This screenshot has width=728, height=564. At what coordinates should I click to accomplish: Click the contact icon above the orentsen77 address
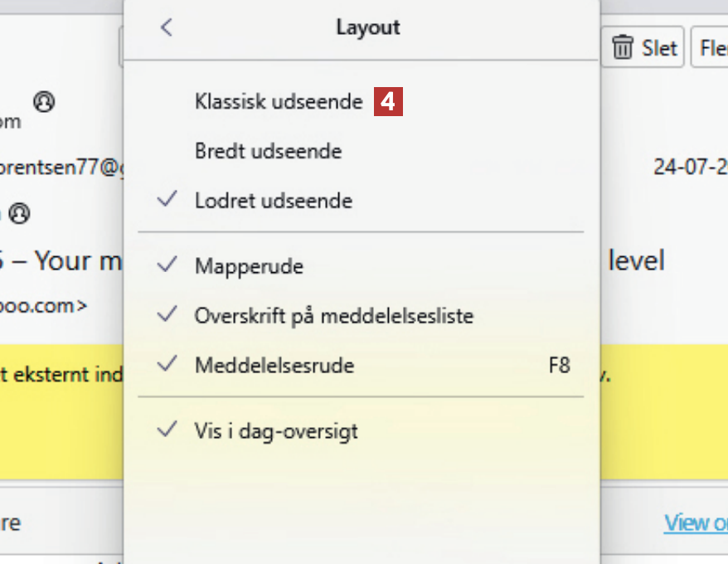43,102
